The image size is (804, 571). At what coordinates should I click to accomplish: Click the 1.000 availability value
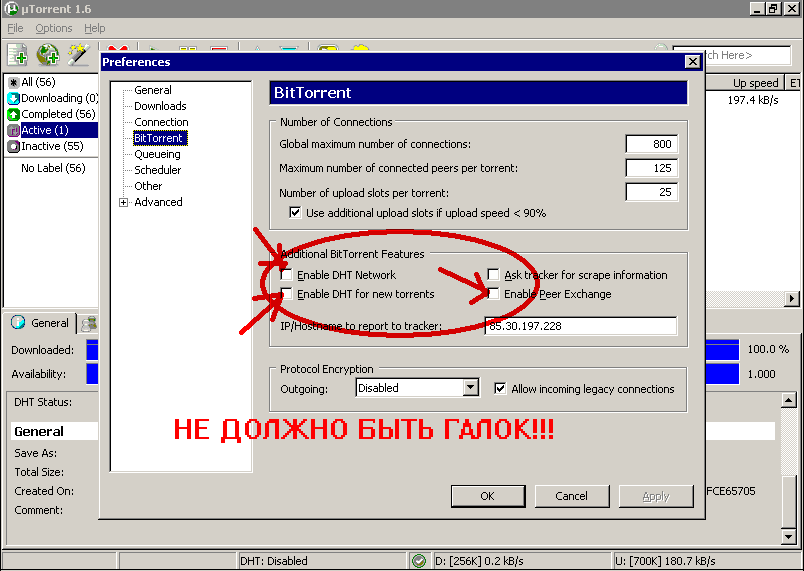pyautogui.click(x=761, y=374)
